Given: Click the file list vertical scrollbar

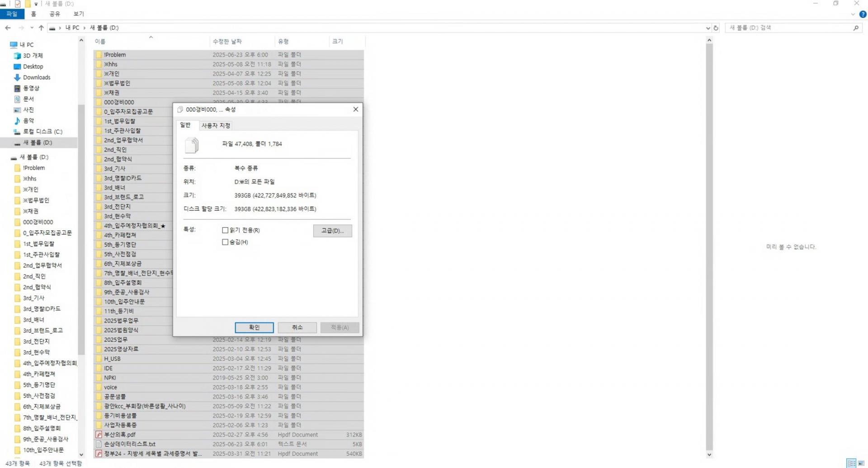Looking at the screenshot, I should point(709,247).
